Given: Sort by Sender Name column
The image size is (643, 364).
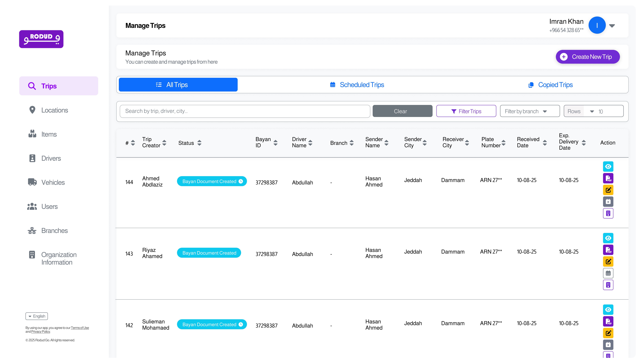Looking at the screenshot, I should (x=386, y=143).
